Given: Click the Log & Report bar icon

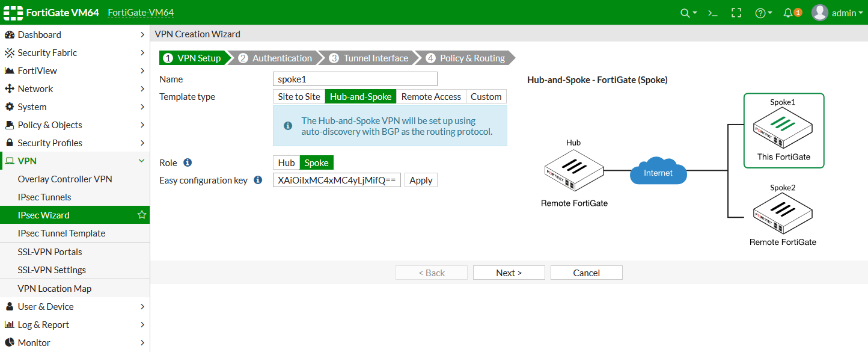Looking at the screenshot, I should point(9,325).
